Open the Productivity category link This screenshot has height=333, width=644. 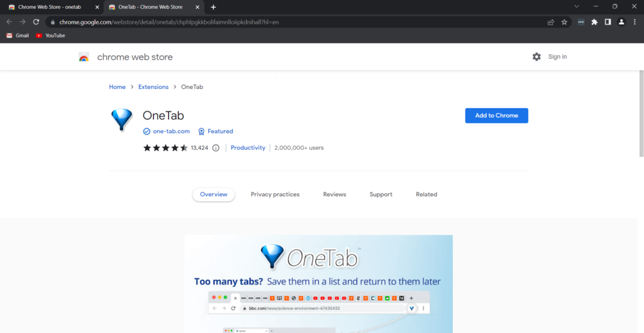click(x=248, y=147)
